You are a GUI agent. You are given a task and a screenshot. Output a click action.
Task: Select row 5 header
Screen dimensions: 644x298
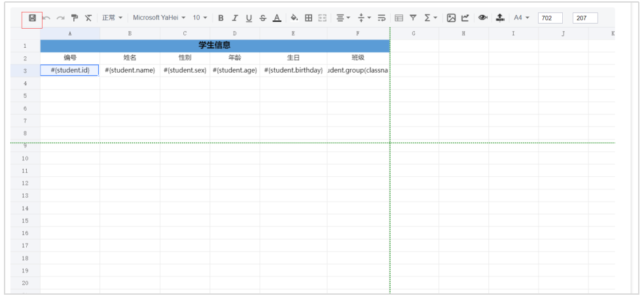25,96
